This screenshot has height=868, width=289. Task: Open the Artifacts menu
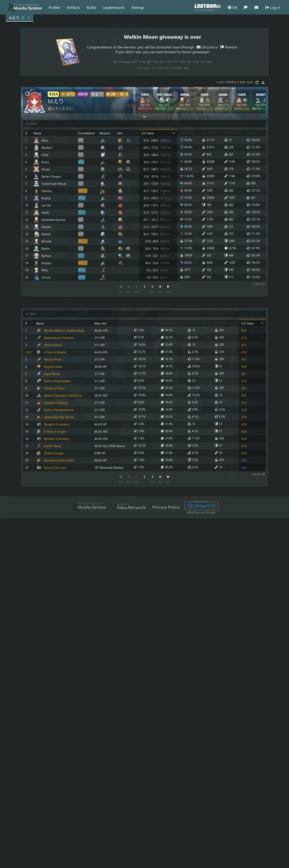click(x=73, y=7)
